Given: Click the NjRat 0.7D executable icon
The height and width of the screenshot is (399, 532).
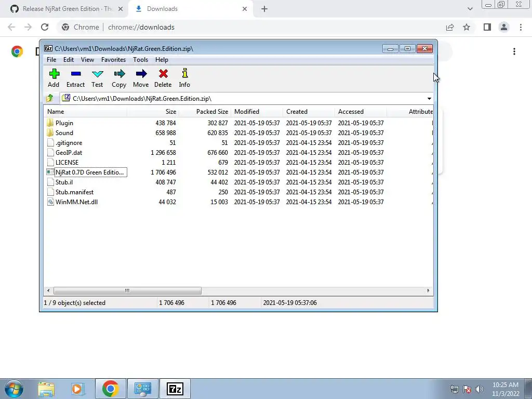Looking at the screenshot, I should point(50,172).
